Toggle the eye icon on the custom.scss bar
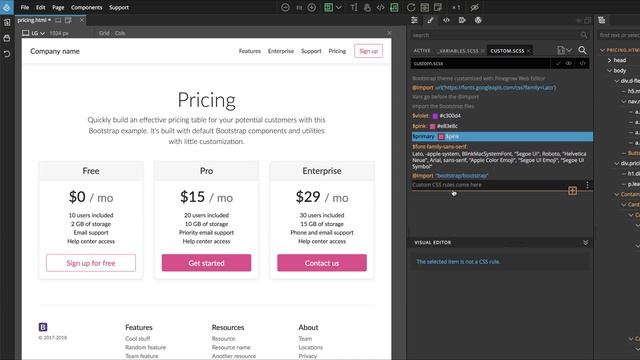The image size is (640, 360). tap(569, 63)
